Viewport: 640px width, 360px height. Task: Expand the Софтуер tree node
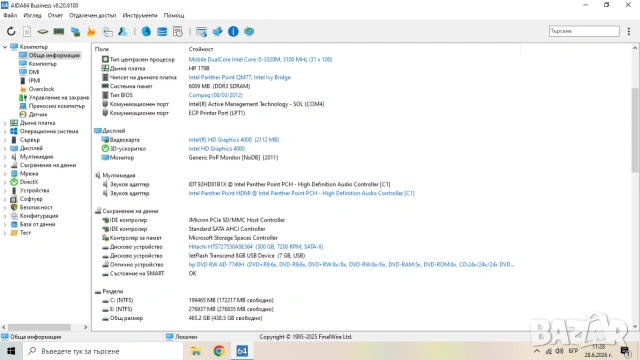pos(5,199)
